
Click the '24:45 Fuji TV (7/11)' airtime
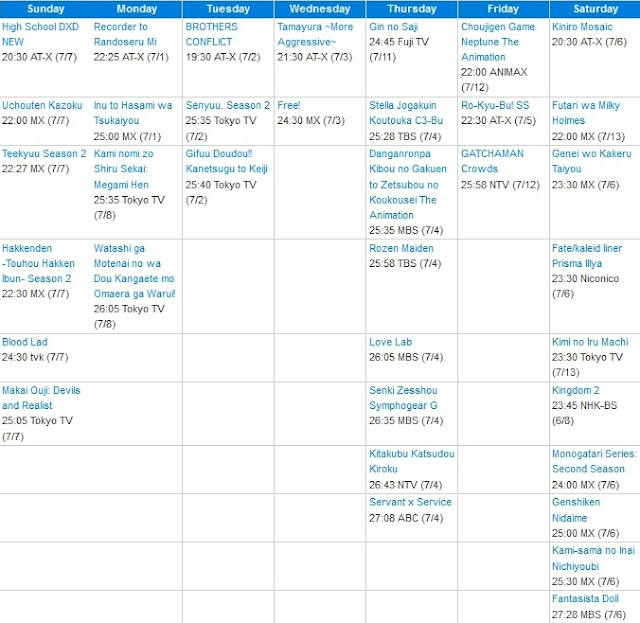(x=398, y=49)
